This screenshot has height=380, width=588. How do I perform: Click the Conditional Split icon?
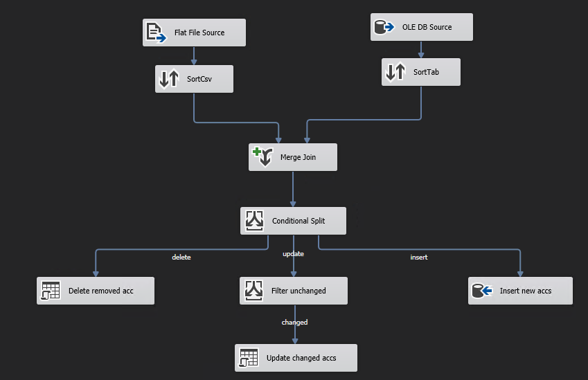point(254,221)
